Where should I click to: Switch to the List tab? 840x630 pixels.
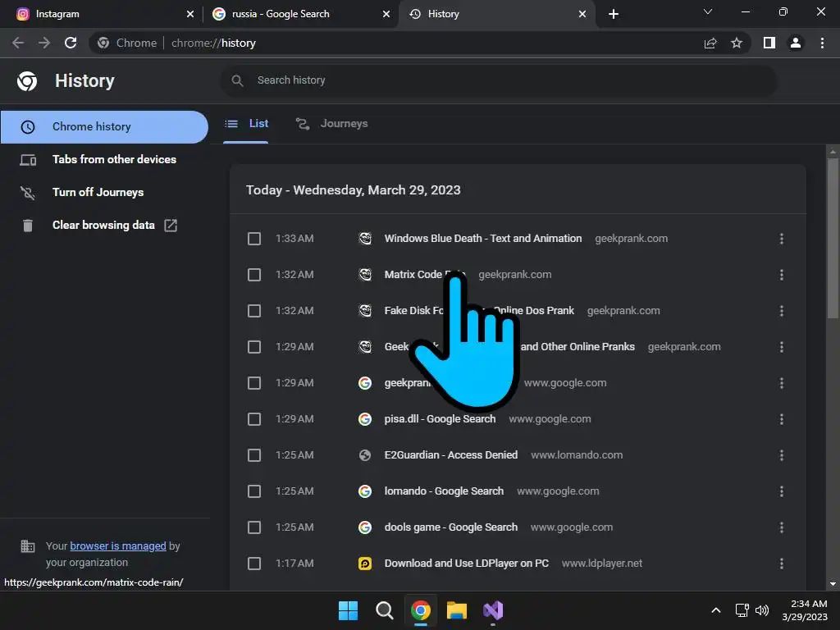pyautogui.click(x=246, y=124)
